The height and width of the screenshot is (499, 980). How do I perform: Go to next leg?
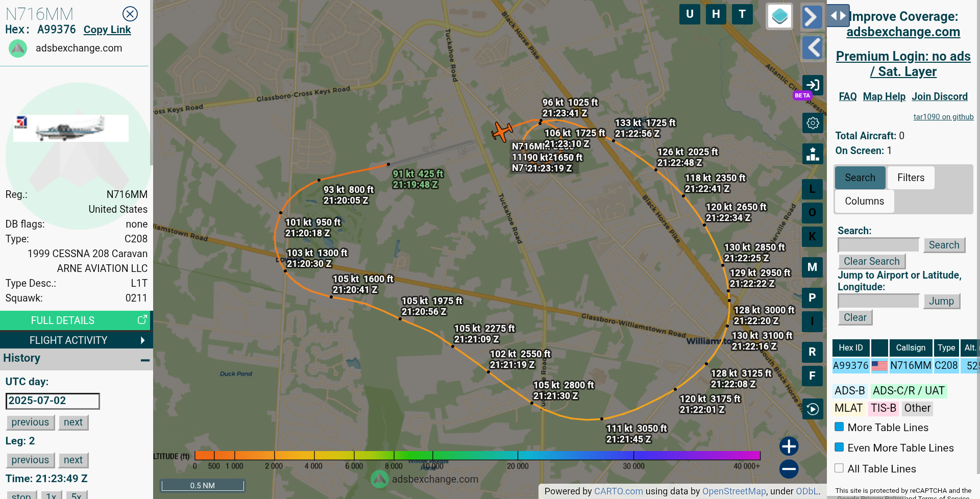tap(73, 460)
